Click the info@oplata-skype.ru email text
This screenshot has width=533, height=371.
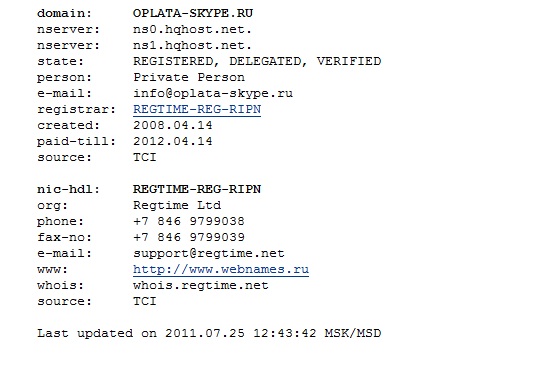click(213, 94)
